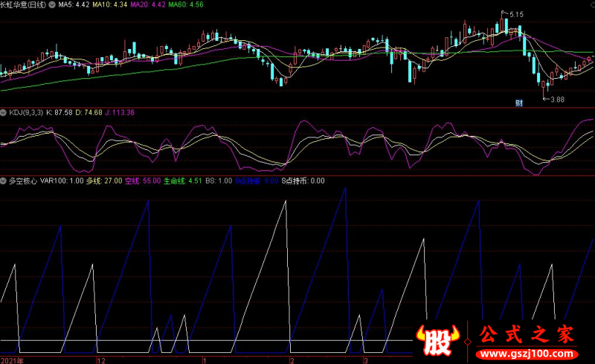Click the MA10 label
Screen dimensions: 595x364
click(109, 5)
